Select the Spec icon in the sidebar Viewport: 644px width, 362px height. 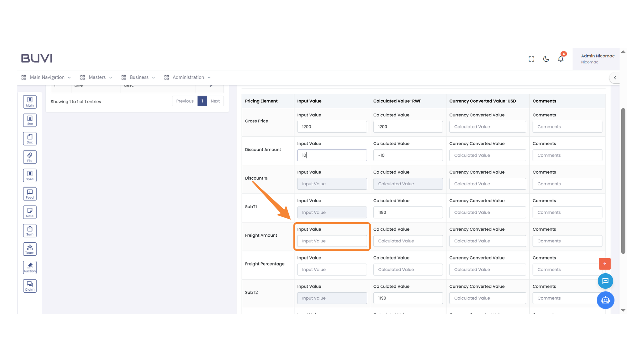[x=30, y=175]
